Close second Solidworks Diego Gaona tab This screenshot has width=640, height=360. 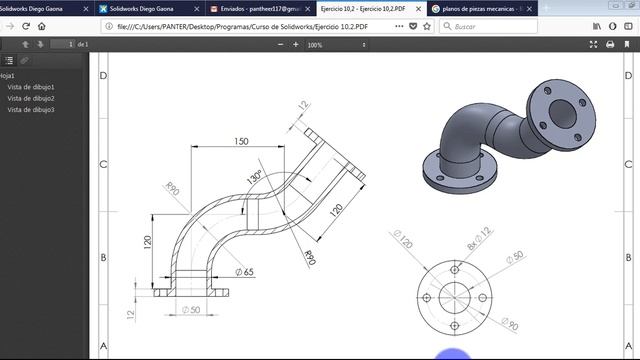pyautogui.click(x=197, y=9)
